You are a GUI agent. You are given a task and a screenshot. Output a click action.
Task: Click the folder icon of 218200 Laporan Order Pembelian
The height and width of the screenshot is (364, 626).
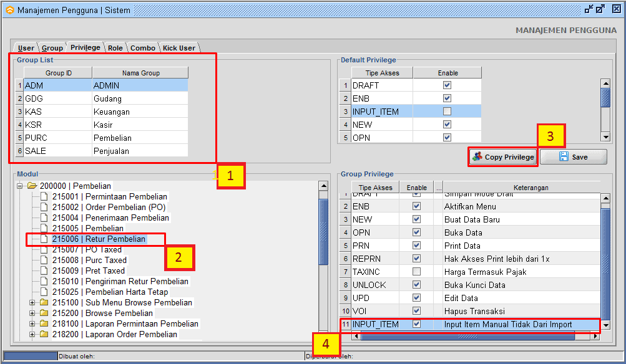pyautogui.click(x=44, y=335)
